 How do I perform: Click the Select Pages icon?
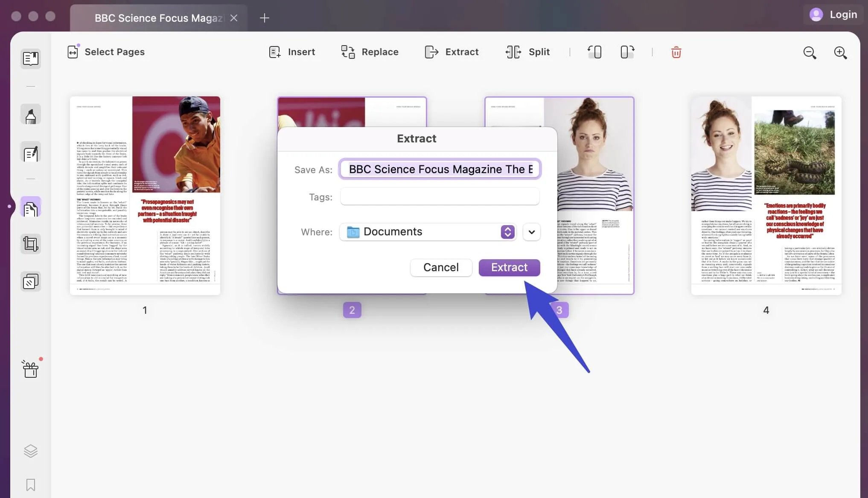(x=72, y=52)
